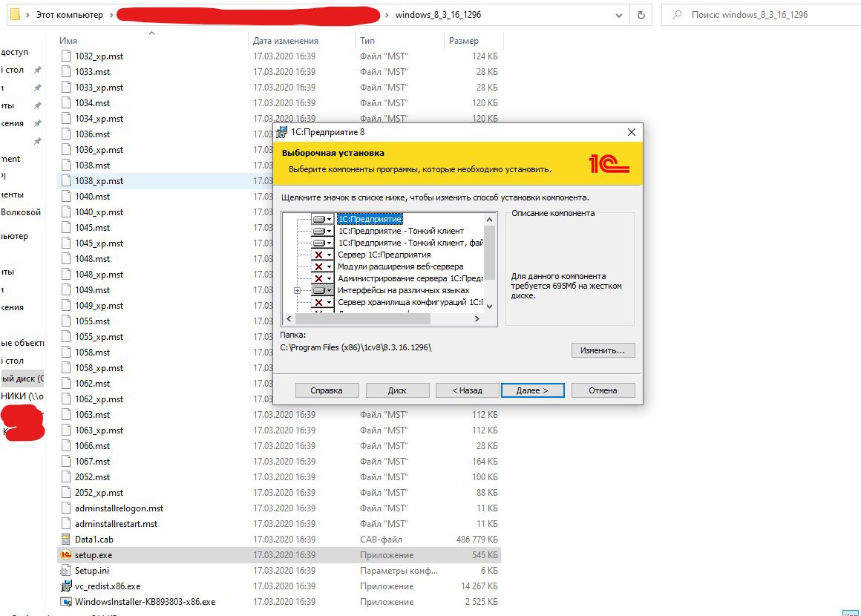This screenshot has width=861, height=616.
Task: Select the Data1.cab archive file icon
Action: point(66,539)
